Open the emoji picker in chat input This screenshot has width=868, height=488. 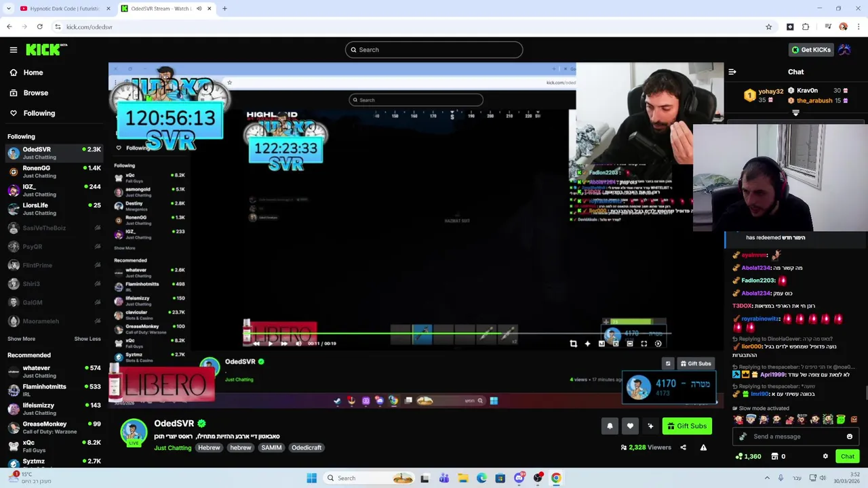click(850, 436)
